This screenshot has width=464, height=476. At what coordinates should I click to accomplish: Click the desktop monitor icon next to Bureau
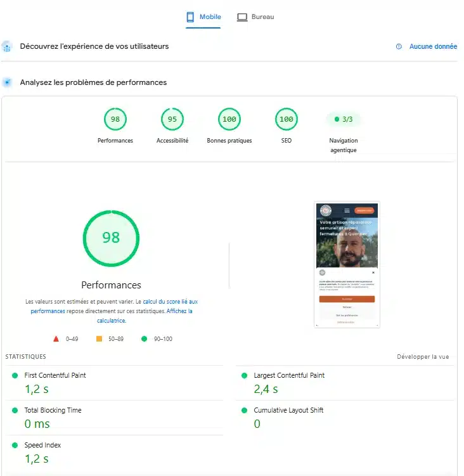pos(242,17)
